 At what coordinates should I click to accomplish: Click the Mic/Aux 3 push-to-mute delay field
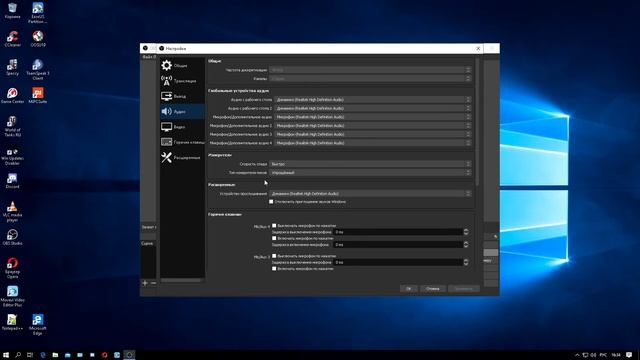click(398, 262)
